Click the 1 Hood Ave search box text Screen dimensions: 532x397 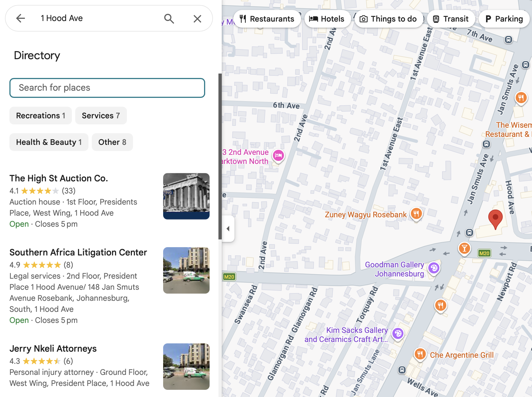[62, 18]
